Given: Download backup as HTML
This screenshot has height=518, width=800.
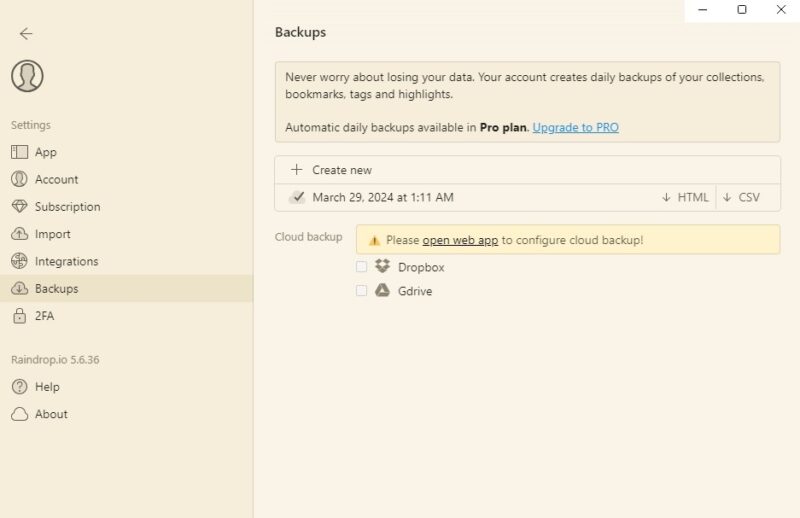Looking at the screenshot, I should click(685, 198).
